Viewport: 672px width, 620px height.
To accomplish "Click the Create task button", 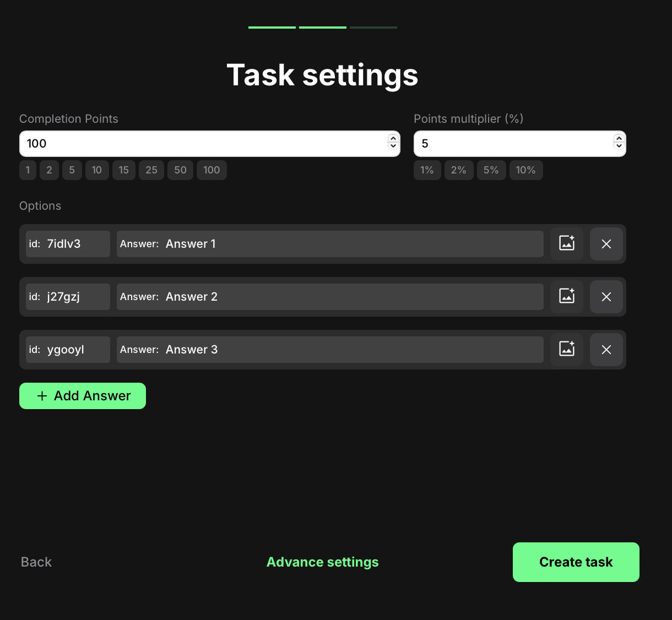I will (576, 562).
